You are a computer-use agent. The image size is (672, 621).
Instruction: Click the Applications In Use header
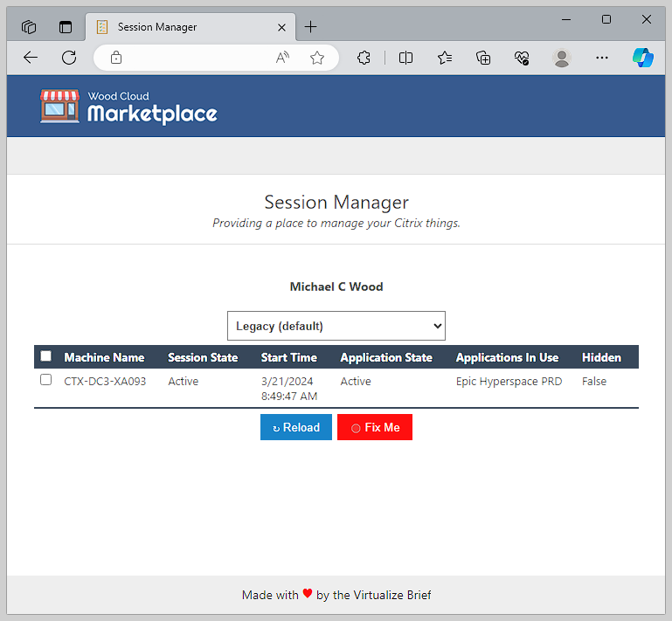click(507, 357)
